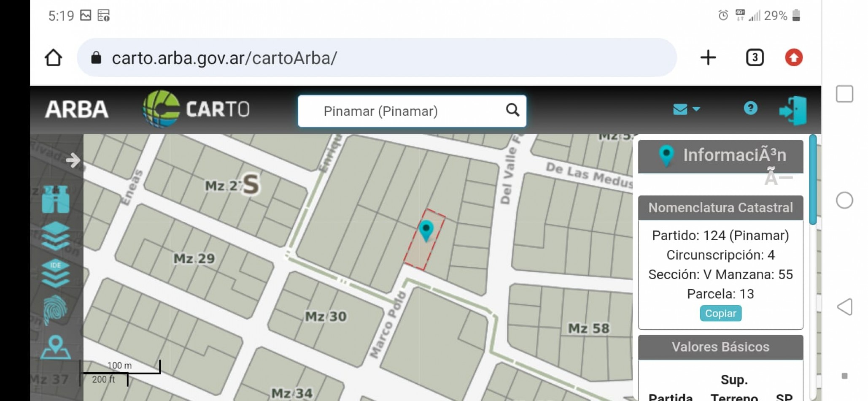
Task: Click the Mz 29 block label
Action: pos(194,258)
